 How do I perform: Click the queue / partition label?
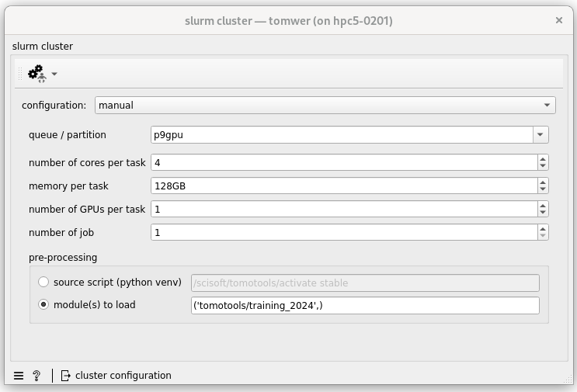[x=68, y=135]
